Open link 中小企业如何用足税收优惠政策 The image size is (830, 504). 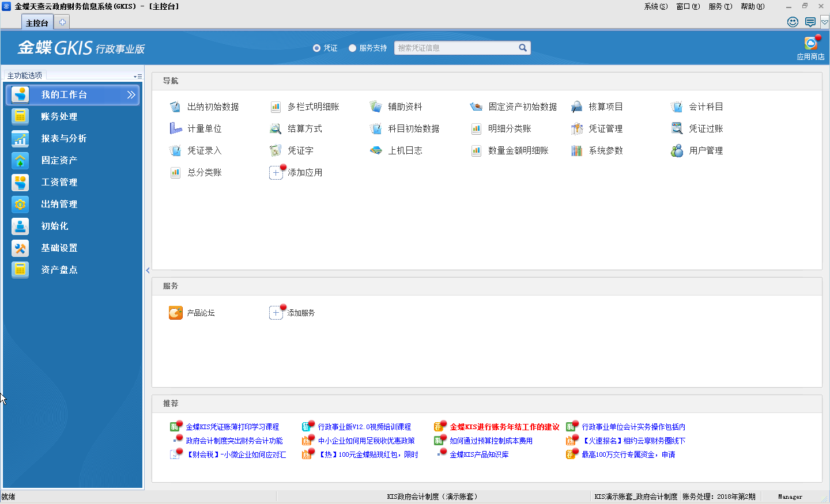click(x=366, y=441)
